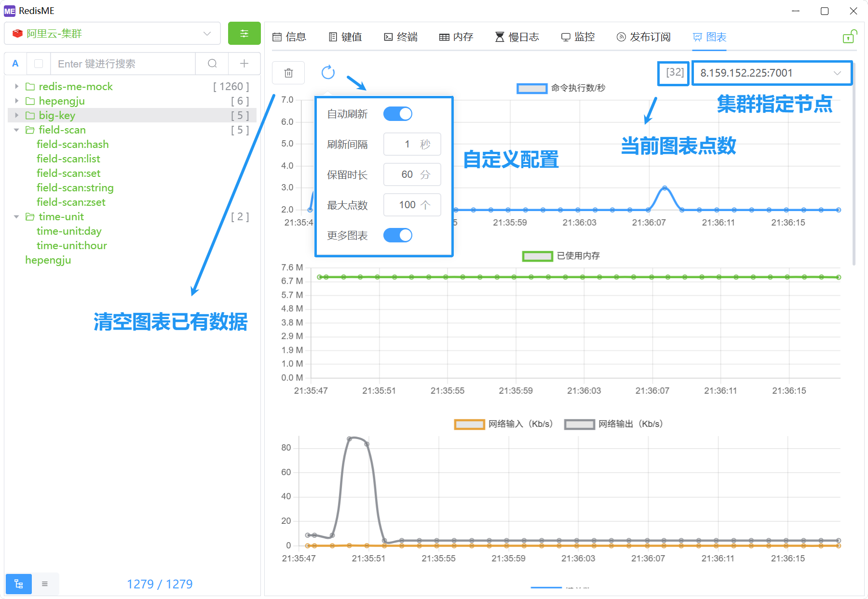The width and height of the screenshot is (868, 599).
Task: Switch to the 终端 terminal tab
Action: pos(401,37)
